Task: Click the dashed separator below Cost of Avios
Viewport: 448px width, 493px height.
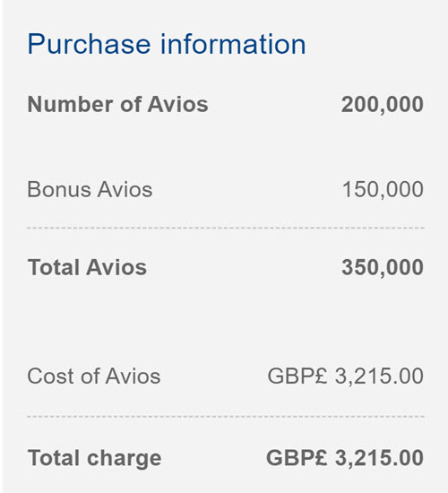Action: [226, 416]
